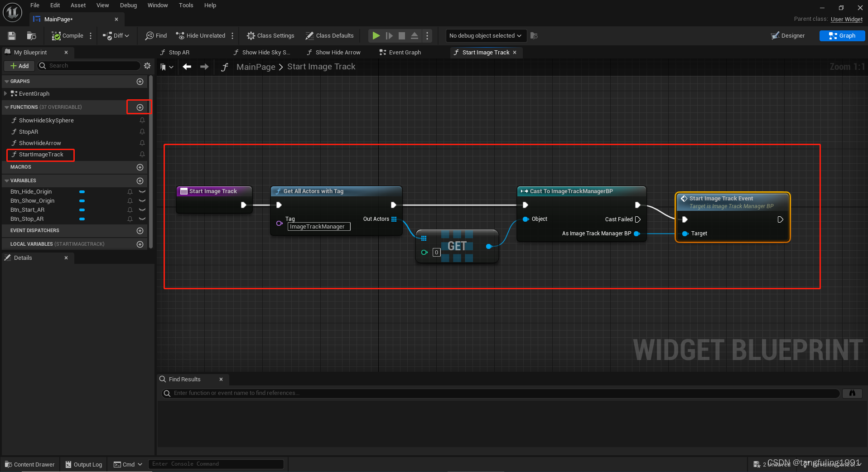Open My Blueprint view options gear
This screenshot has height=472, width=868.
pyautogui.click(x=147, y=66)
